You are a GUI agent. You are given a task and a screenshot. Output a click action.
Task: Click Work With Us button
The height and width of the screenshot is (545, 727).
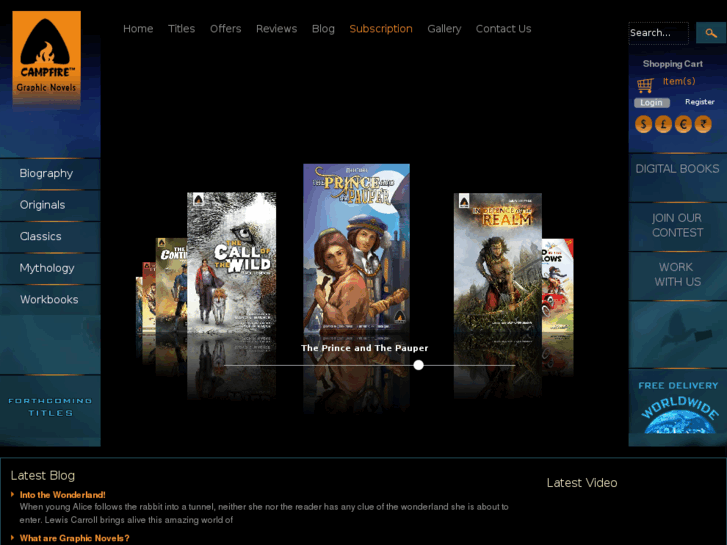[677, 275]
